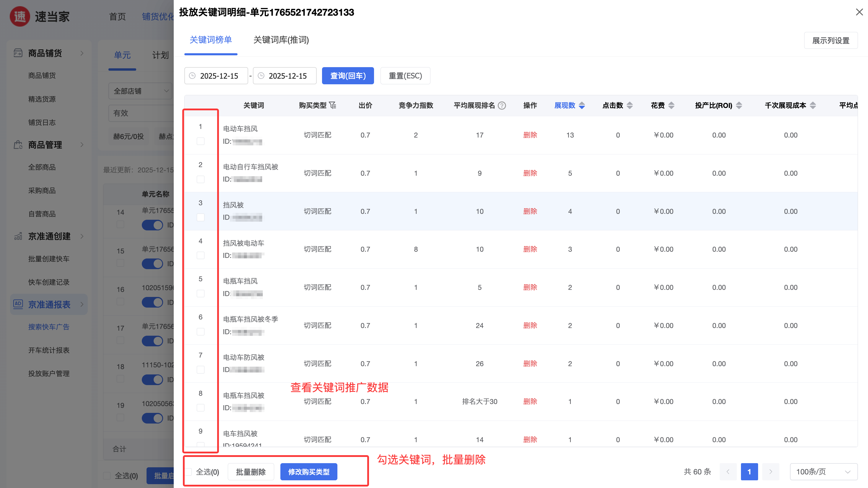
Task: Sort by 千次展现成本 column arrows
Action: (813, 106)
